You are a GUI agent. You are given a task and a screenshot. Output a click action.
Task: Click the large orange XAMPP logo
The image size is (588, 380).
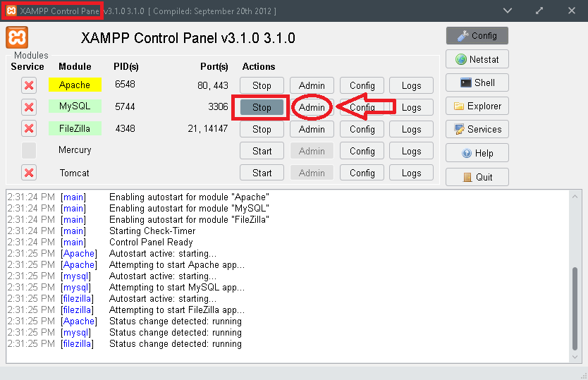point(17,37)
